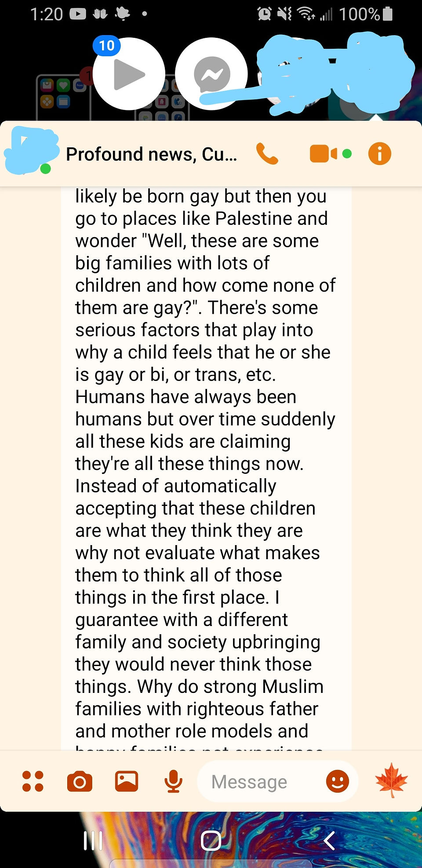The image size is (422, 868).
Task: Tap the camera icon to take photo
Action: pos(80,782)
